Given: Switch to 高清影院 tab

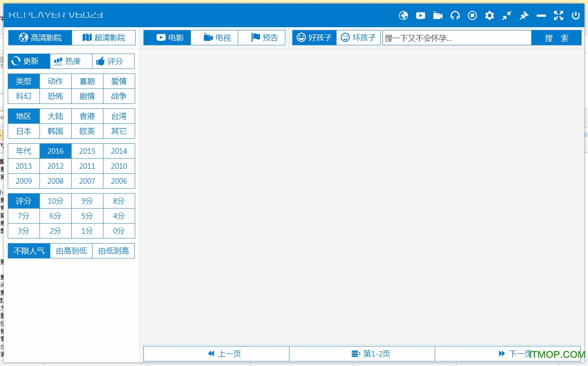Looking at the screenshot, I should (40, 38).
